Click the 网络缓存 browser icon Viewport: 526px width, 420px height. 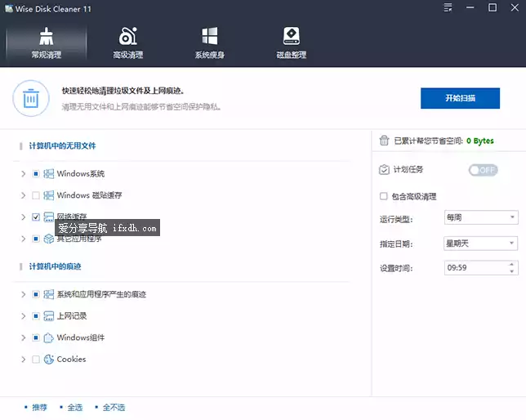[x=49, y=217]
